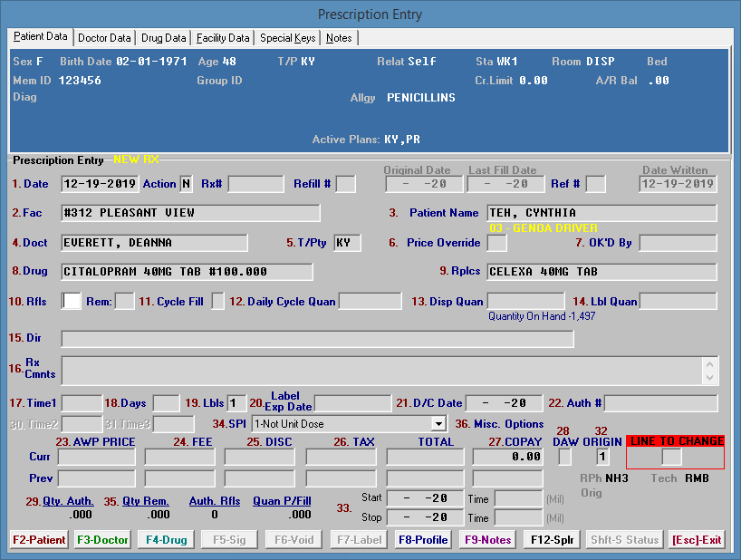Exit using the [Esc]-Exit button
This screenshot has width=741, height=560.
click(697, 540)
